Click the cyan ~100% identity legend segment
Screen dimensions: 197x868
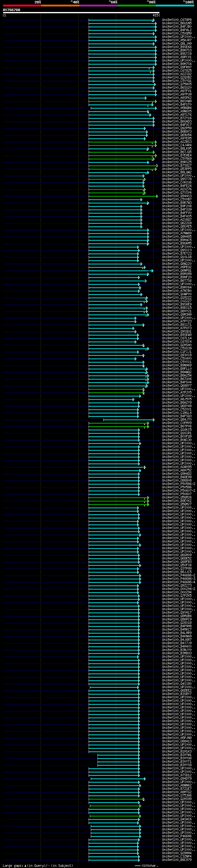pos(175,6)
